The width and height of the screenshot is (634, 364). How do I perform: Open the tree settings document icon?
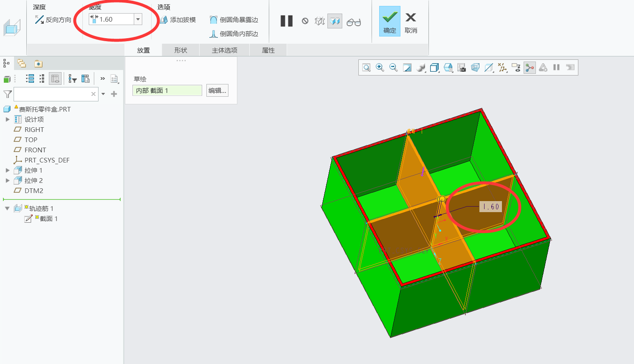click(x=114, y=78)
